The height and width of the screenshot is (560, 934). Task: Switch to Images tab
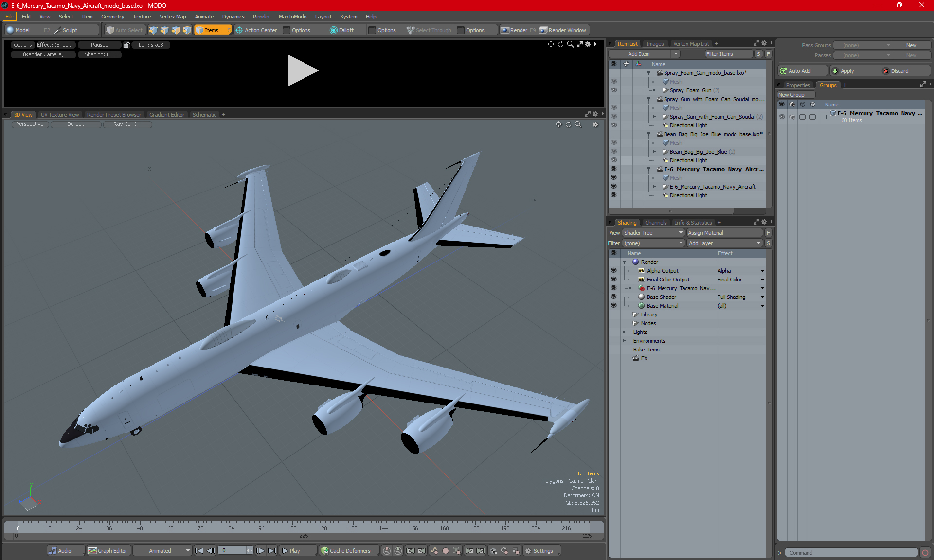click(x=655, y=44)
